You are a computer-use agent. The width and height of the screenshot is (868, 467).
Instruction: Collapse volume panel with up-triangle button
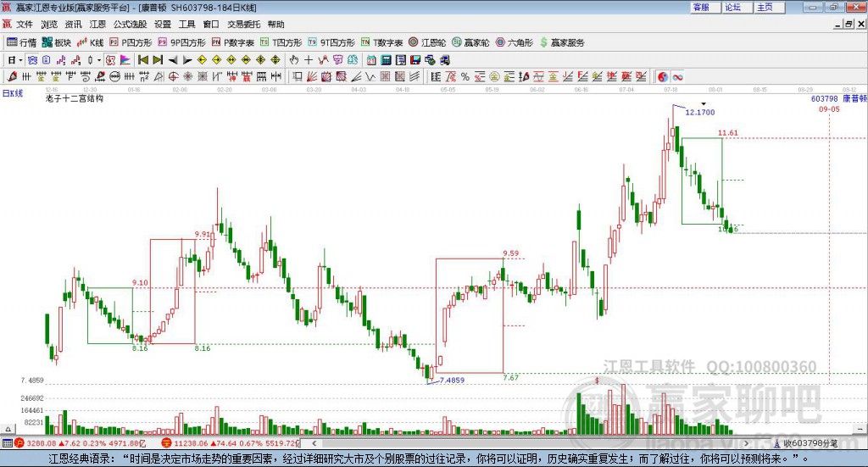click(x=8, y=429)
